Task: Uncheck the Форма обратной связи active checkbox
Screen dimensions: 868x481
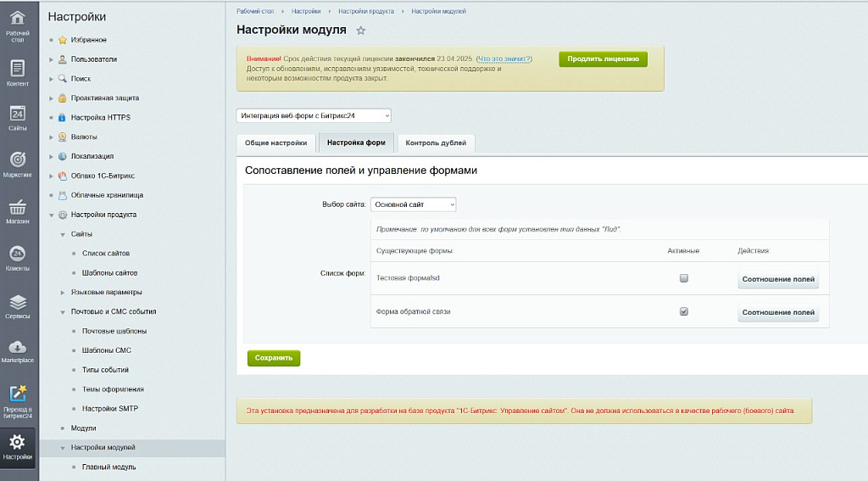Action: (684, 311)
